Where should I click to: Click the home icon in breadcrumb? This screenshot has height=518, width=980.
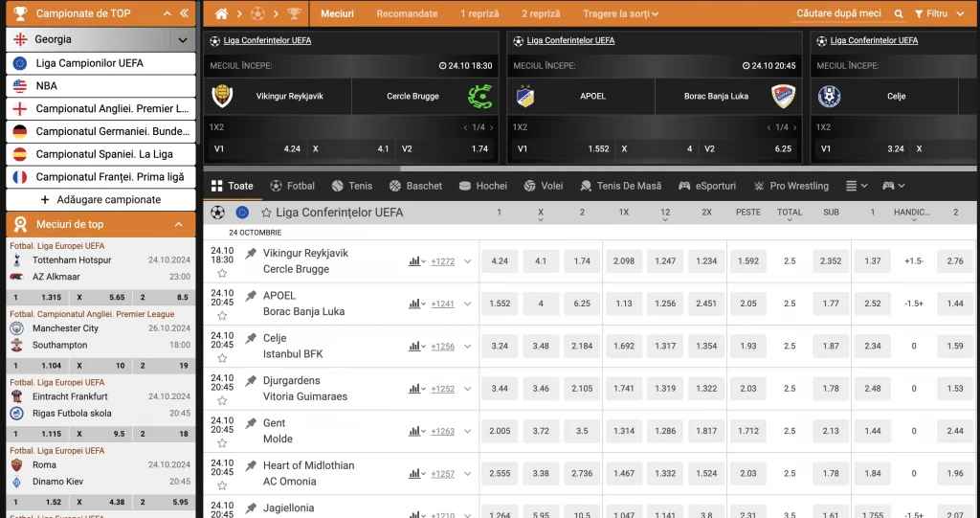222,14
